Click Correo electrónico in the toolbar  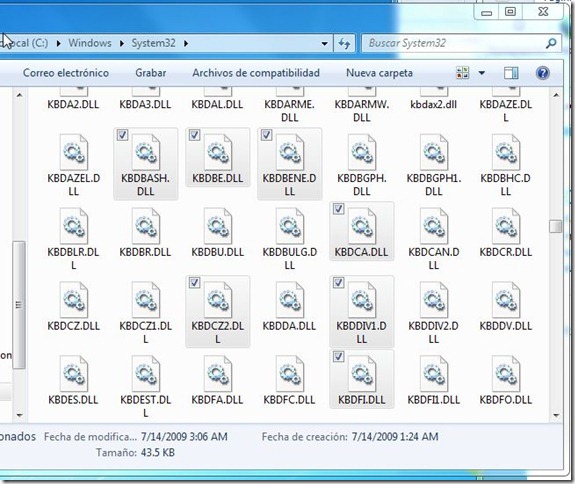[x=66, y=73]
